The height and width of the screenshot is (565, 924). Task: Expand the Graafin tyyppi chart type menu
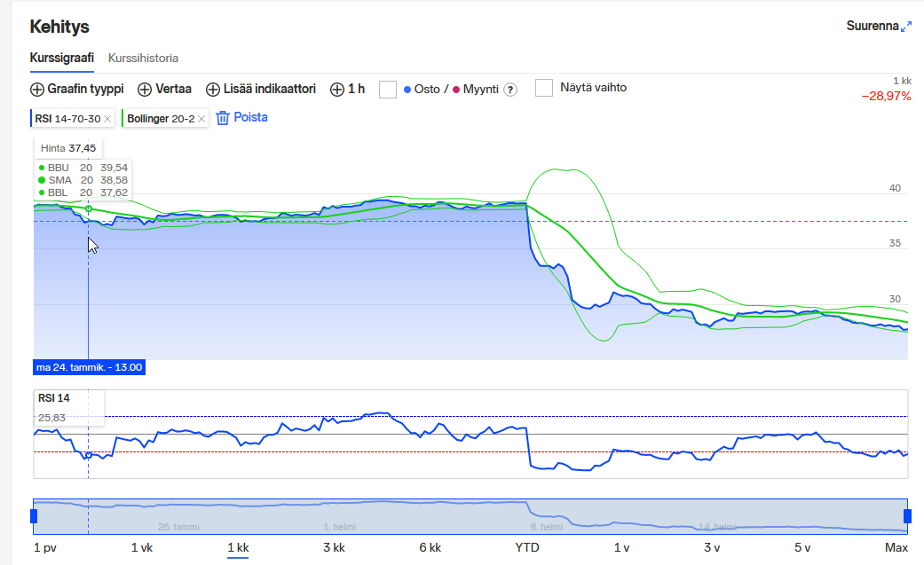click(85, 89)
